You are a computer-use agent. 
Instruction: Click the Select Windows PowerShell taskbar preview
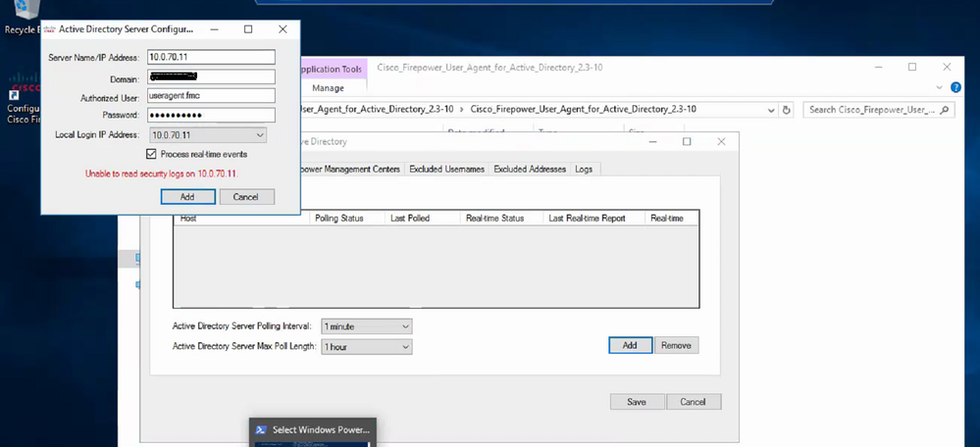[x=313, y=430]
